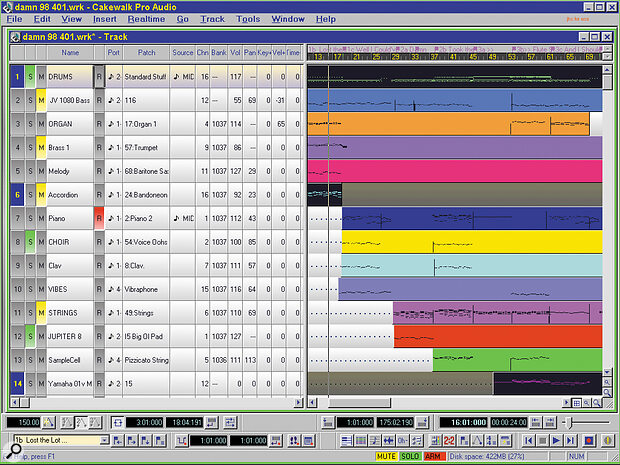
Task: Jump to the end of the song
Action: [x=570, y=440]
